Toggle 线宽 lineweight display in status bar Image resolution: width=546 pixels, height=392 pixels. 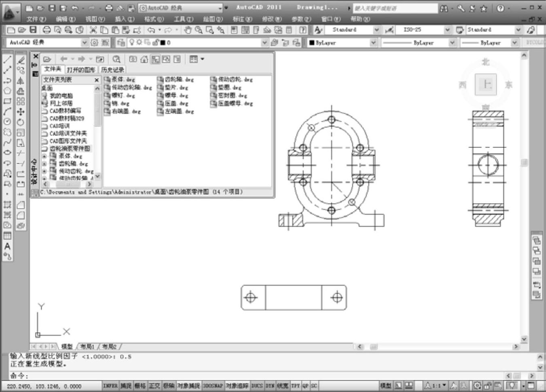283,386
